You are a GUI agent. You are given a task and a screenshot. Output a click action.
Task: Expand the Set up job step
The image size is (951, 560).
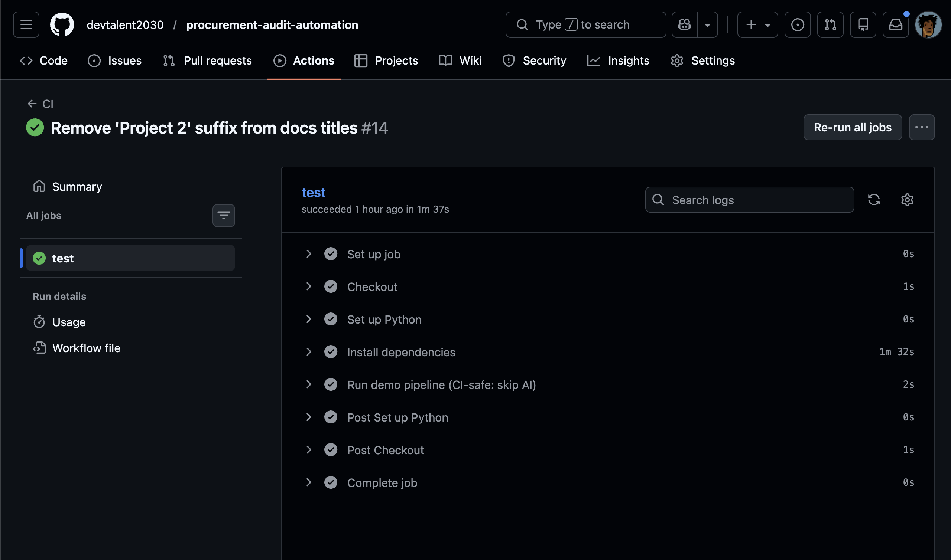tap(309, 254)
